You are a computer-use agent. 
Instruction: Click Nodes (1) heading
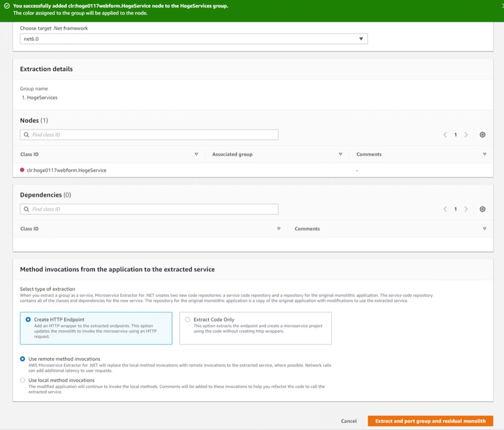point(34,121)
